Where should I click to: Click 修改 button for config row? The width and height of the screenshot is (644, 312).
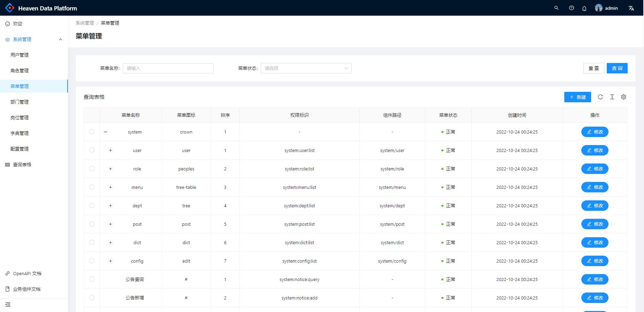coord(595,261)
